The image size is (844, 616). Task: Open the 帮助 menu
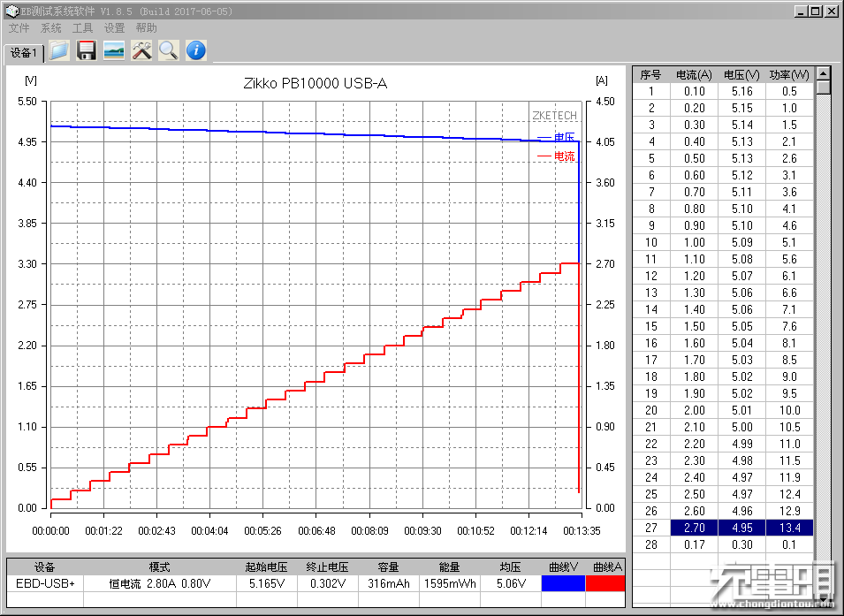pos(146,28)
